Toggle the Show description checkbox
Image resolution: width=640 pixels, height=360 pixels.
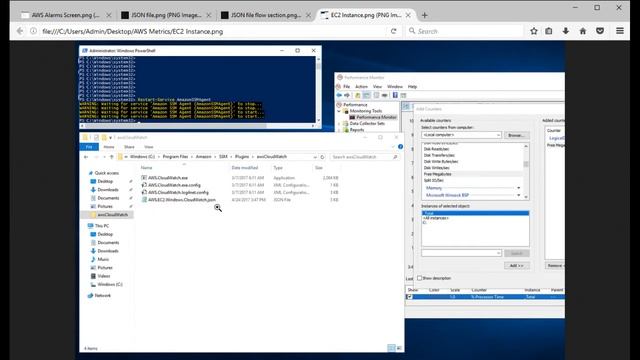[419, 278]
